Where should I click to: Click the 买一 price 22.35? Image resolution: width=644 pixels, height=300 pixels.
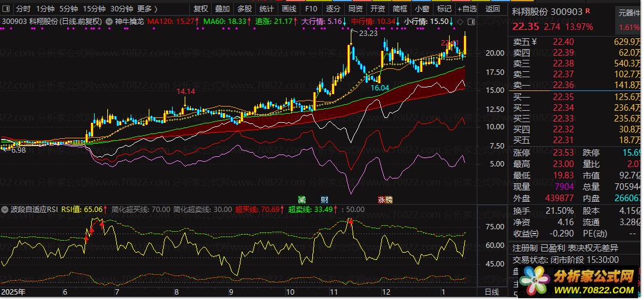click(564, 96)
